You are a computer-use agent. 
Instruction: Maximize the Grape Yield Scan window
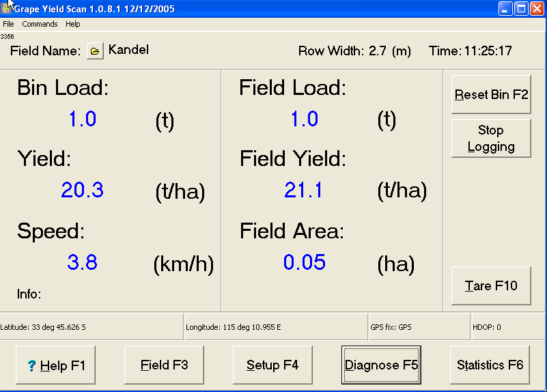[521, 9]
